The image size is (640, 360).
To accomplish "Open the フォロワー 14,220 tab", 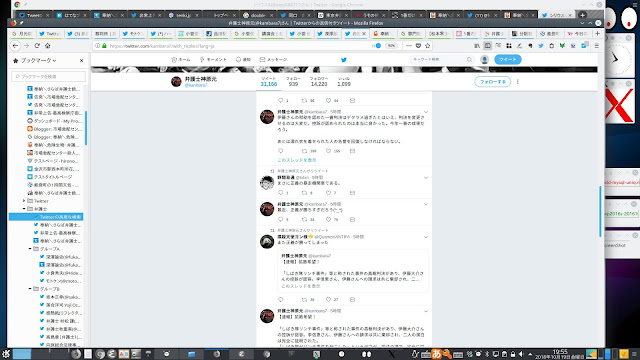I will pyautogui.click(x=319, y=82).
